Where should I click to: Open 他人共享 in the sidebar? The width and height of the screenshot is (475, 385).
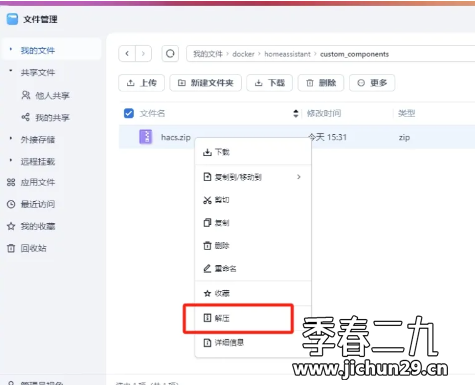click(52, 96)
